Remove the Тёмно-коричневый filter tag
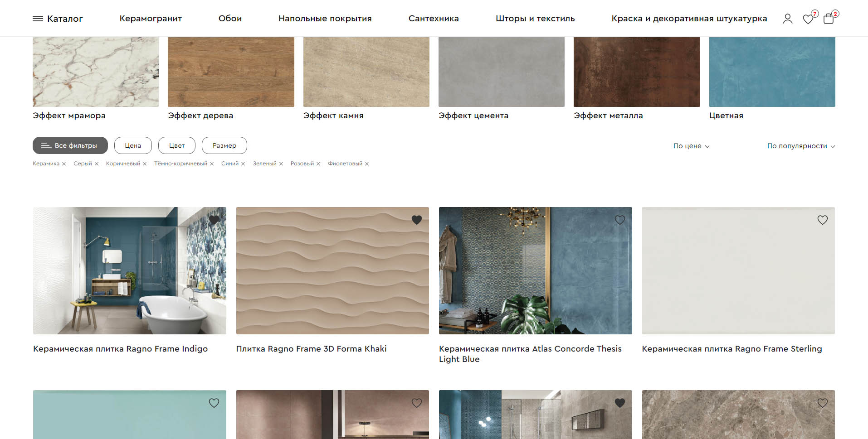This screenshot has width=868, height=439. pyautogui.click(x=212, y=164)
